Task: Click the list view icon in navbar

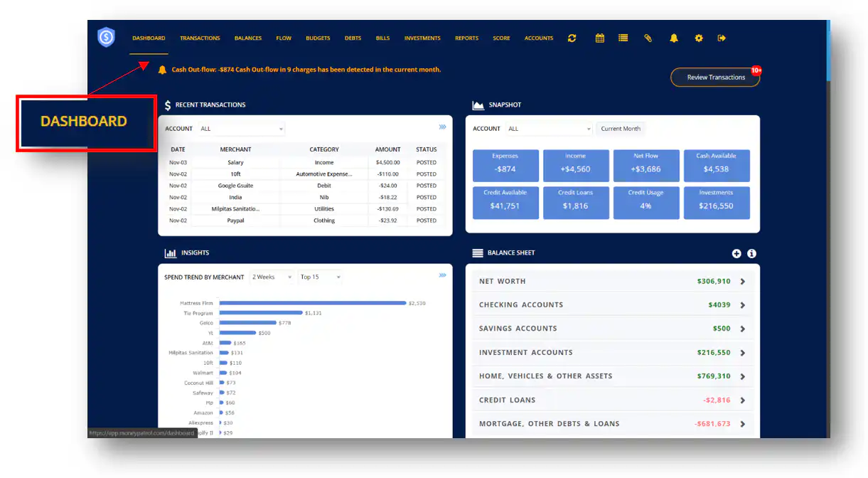Action: pyautogui.click(x=623, y=38)
